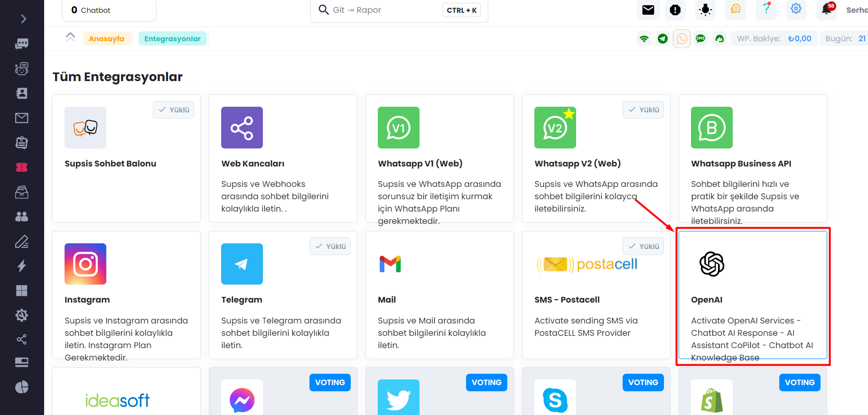The image size is (868, 415).
Task: Collapse header using double up chevron
Action: click(x=70, y=37)
